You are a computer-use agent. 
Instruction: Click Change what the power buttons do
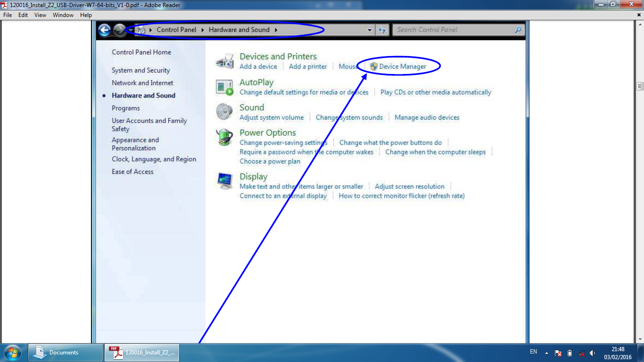click(x=391, y=142)
